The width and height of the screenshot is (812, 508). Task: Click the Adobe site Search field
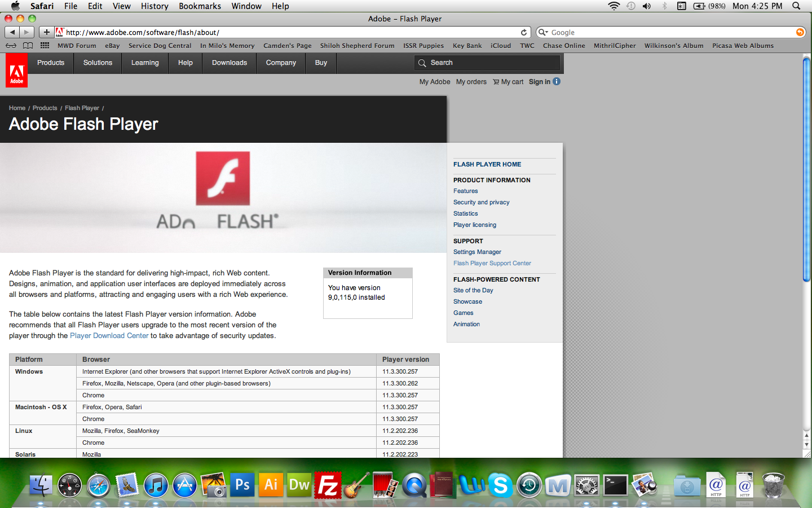pyautogui.click(x=488, y=63)
